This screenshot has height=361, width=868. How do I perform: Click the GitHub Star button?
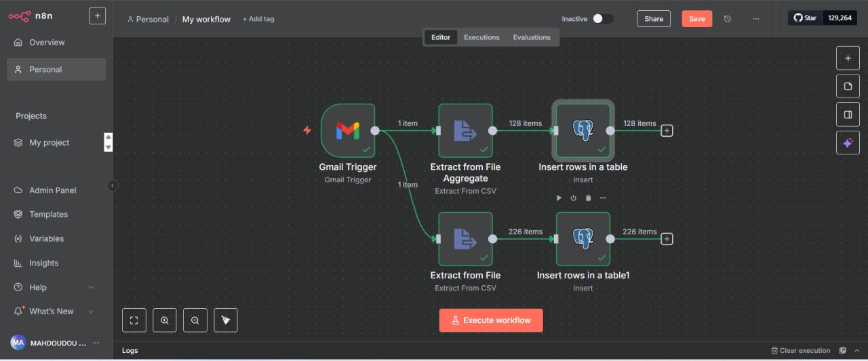805,18
